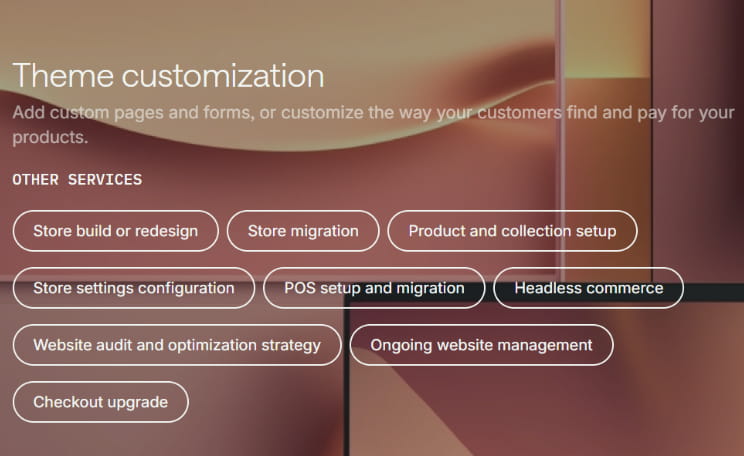The image size is (744, 456).
Task: Click the 'Add custom pages and forms' description
Action: pos(373,125)
